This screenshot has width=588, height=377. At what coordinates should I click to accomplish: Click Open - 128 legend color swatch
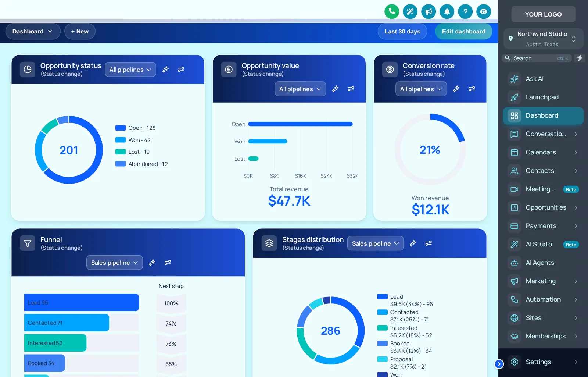pyautogui.click(x=121, y=128)
